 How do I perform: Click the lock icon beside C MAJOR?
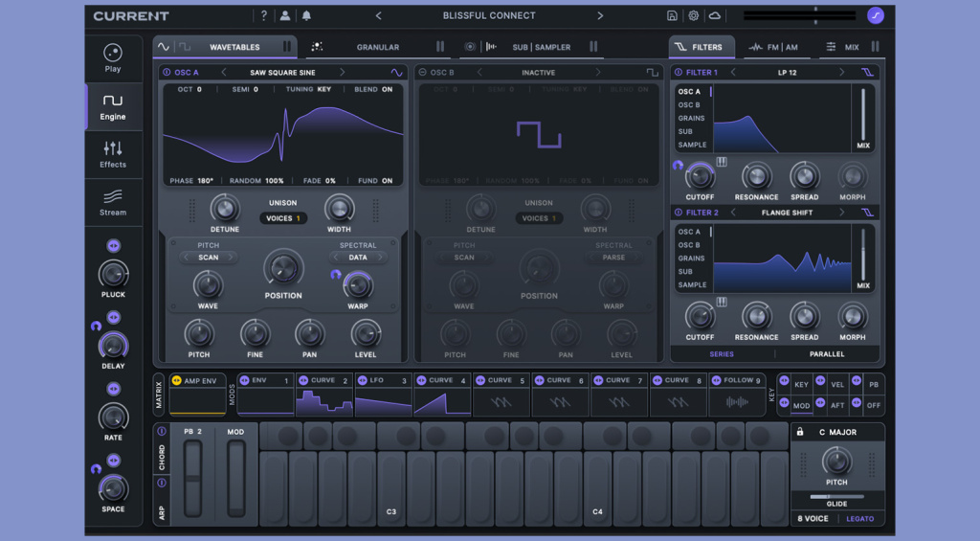(800, 432)
